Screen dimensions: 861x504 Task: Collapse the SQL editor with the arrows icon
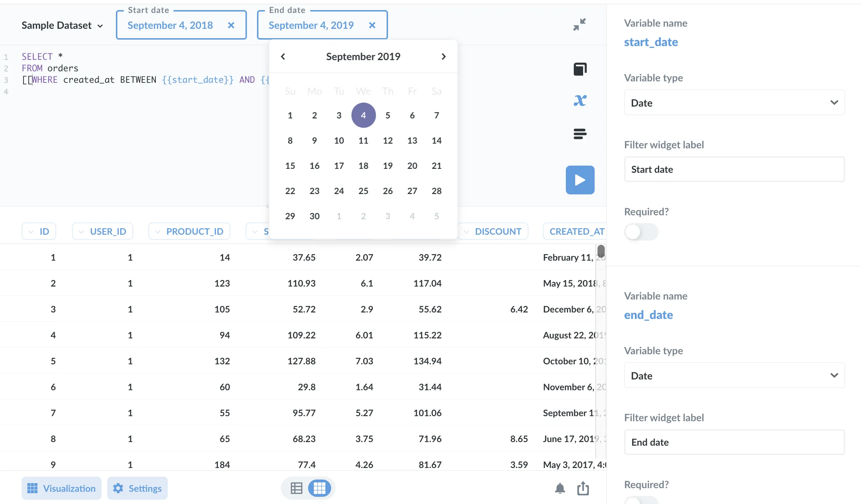580,24
